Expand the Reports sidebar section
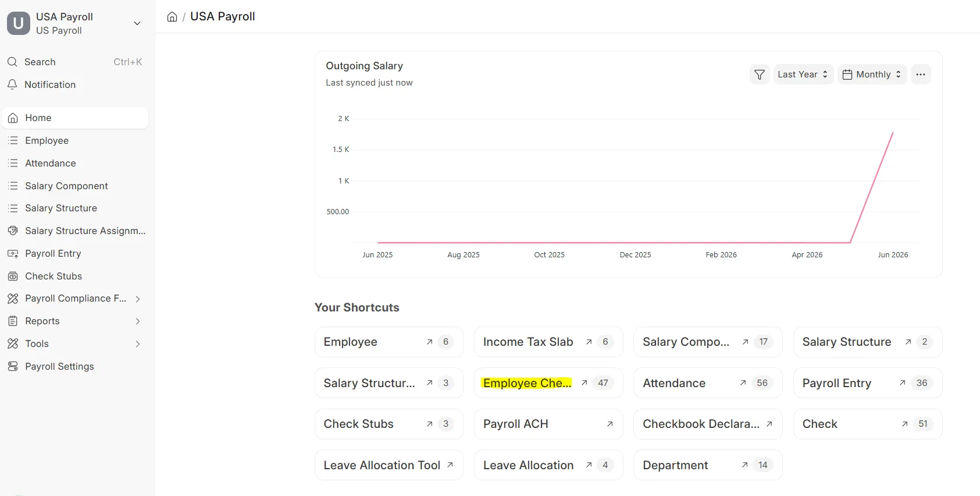Viewport: 980px width, 496px height. pyautogui.click(x=138, y=321)
